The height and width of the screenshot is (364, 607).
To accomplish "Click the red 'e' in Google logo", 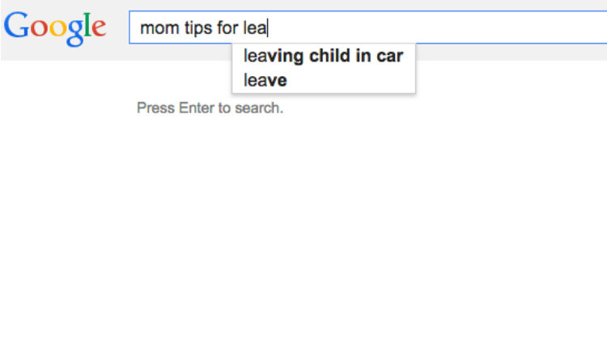I will (x=99, y=28).
